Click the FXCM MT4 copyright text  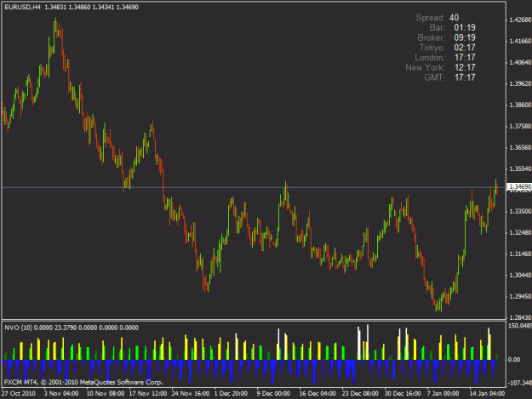[x=83, y=382]
